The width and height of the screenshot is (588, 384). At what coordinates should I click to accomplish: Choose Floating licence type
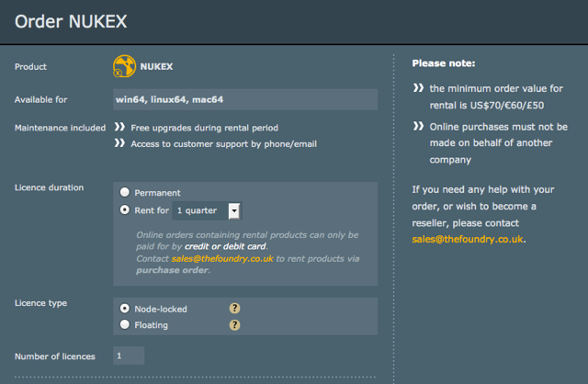coord(125,324)
